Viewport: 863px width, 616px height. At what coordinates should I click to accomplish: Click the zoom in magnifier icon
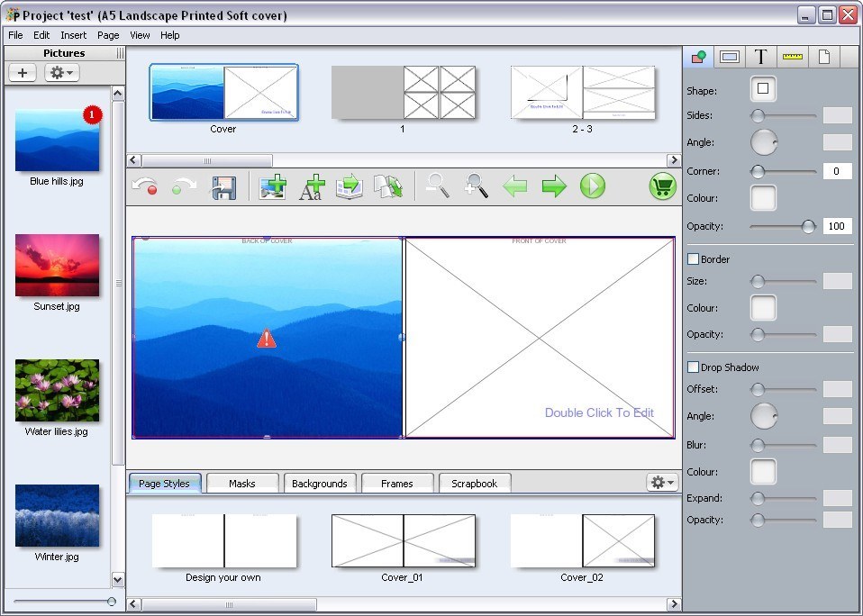476,186
